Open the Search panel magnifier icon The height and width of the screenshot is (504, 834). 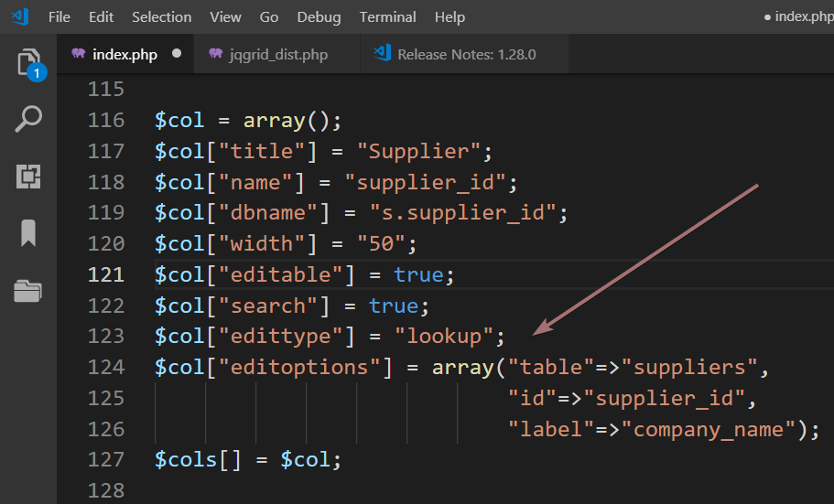click(28, 118)
